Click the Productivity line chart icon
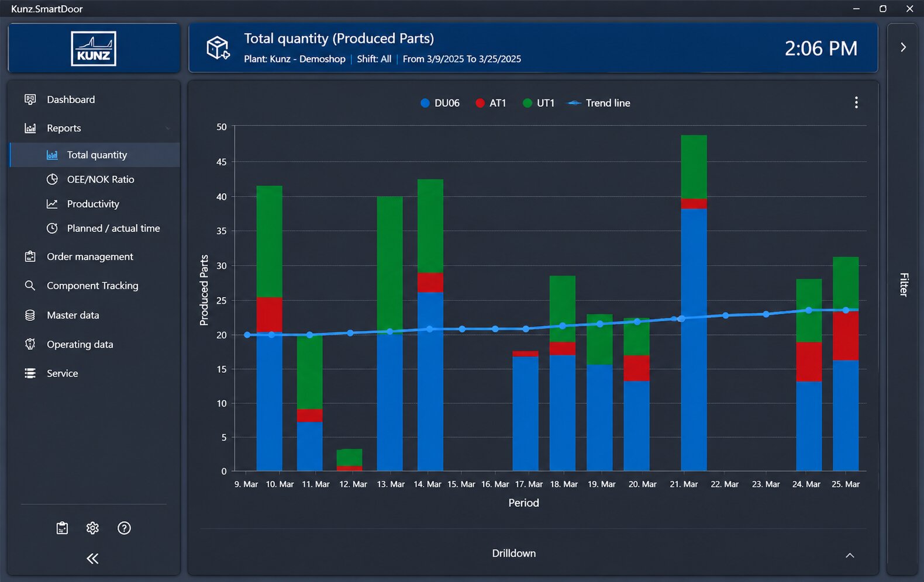The height and width of the screenshot is (582, 924). point(52,204)
